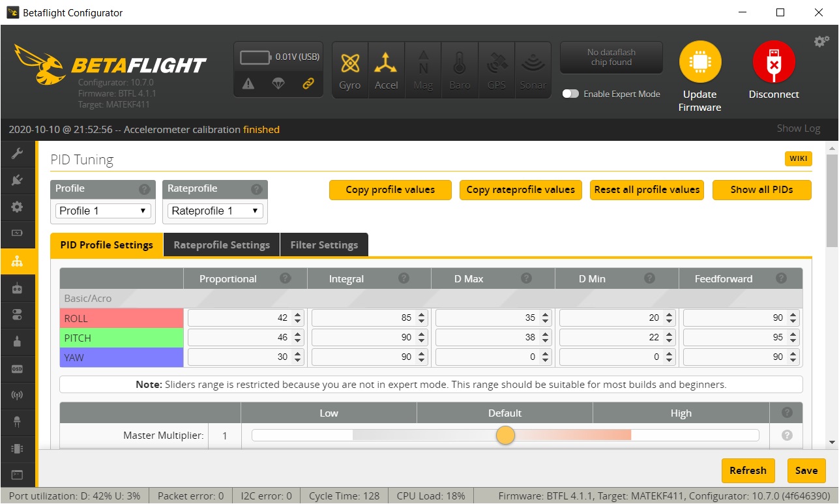Click stepper arrows for PITCH Integral
Image resolution: width=839 pixels, height=504 pixels.
coord(422,338)
